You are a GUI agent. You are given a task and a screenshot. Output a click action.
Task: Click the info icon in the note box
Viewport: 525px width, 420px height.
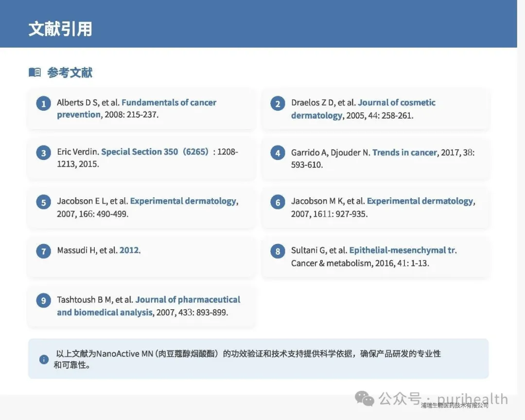click(44, 359)
